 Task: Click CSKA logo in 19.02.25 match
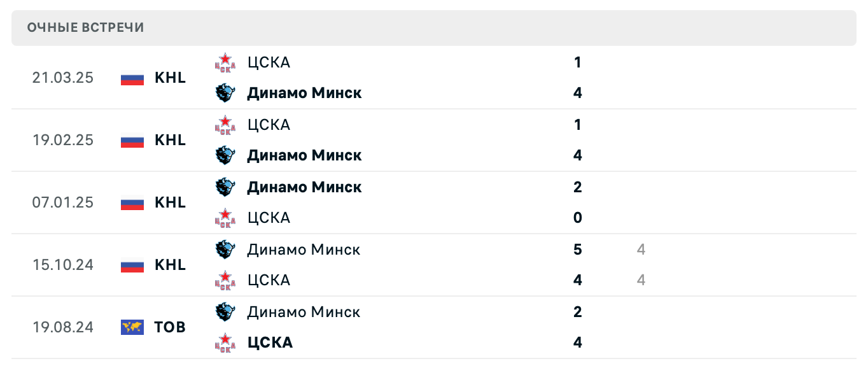tap(225, 125)
